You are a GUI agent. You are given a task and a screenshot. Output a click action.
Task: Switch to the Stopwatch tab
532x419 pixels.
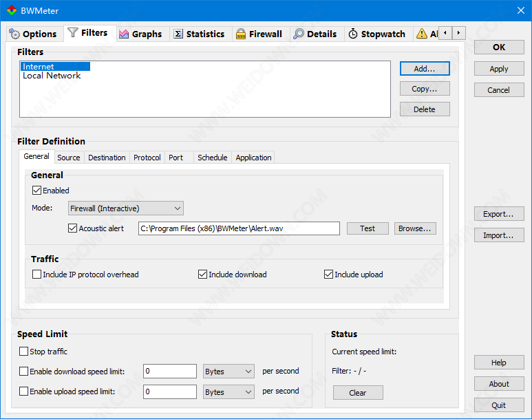379,34
